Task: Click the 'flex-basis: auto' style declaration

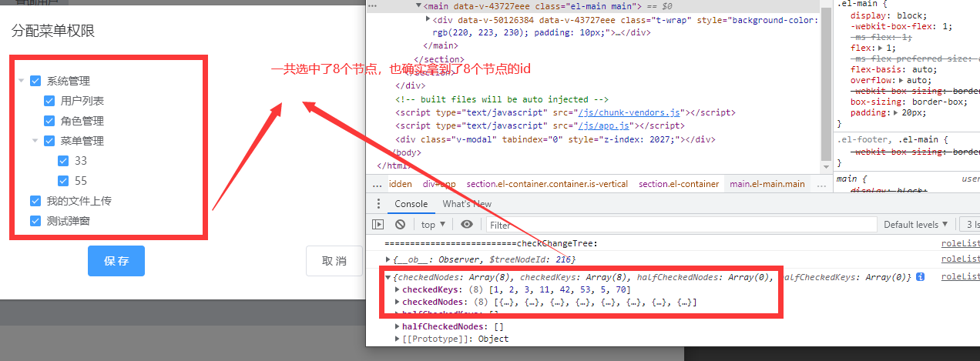Action: pos(894,69)
